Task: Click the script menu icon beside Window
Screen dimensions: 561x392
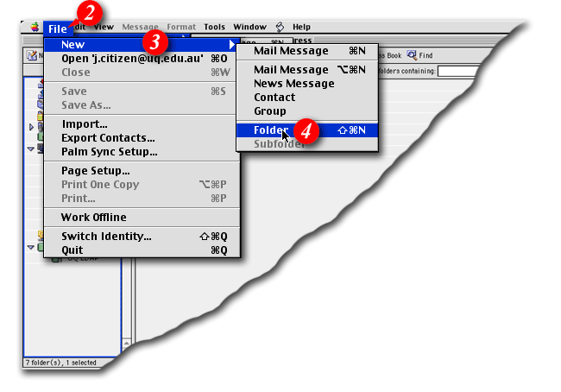Action: (x=280, y=28)
